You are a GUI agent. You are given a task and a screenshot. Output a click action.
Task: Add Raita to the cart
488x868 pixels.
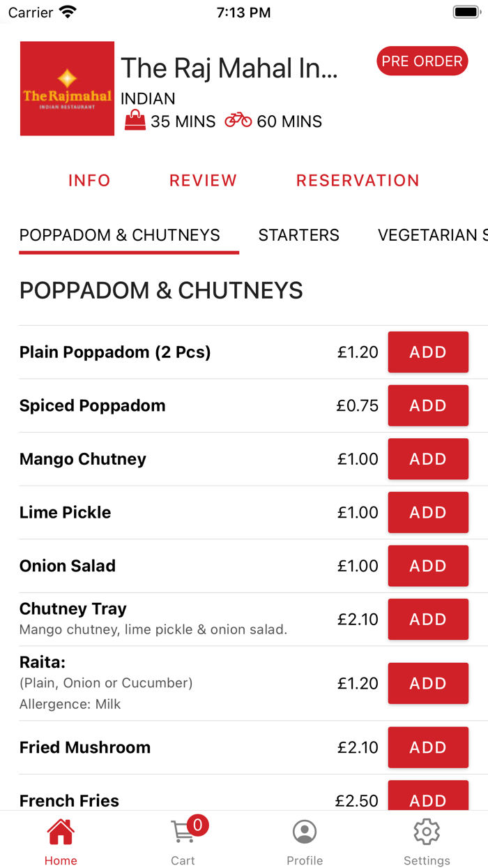click(428, 683)
